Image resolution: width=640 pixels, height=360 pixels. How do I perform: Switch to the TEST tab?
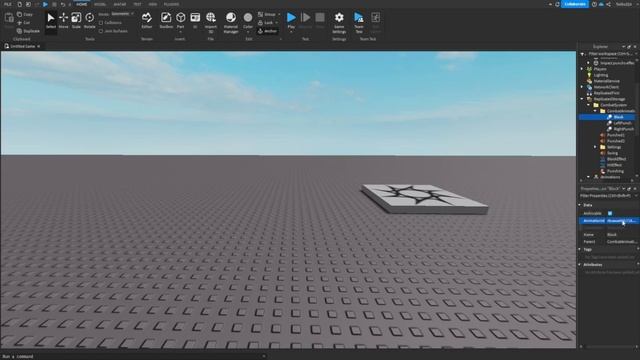(x=137, y=4)
